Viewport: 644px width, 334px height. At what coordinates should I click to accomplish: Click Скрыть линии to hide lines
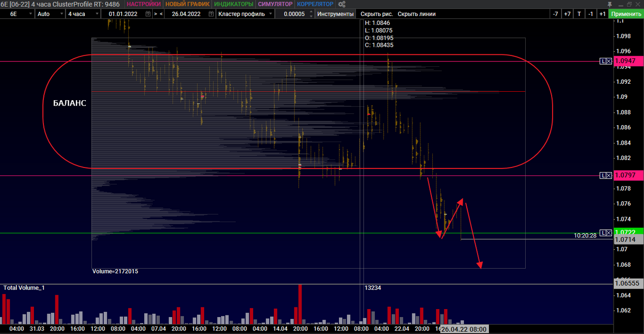pyautogui.click(x=416, y=14)
